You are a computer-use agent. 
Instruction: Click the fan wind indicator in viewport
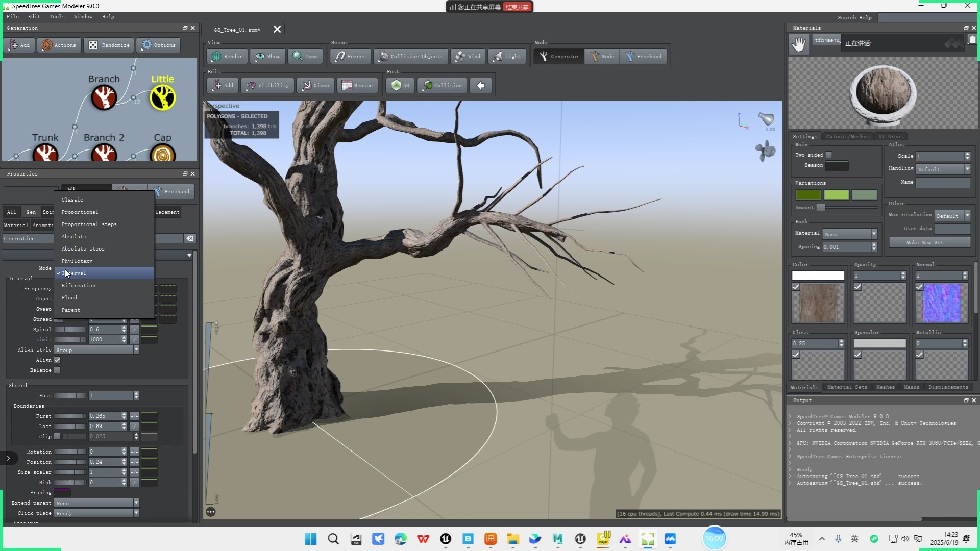(765, 151)
